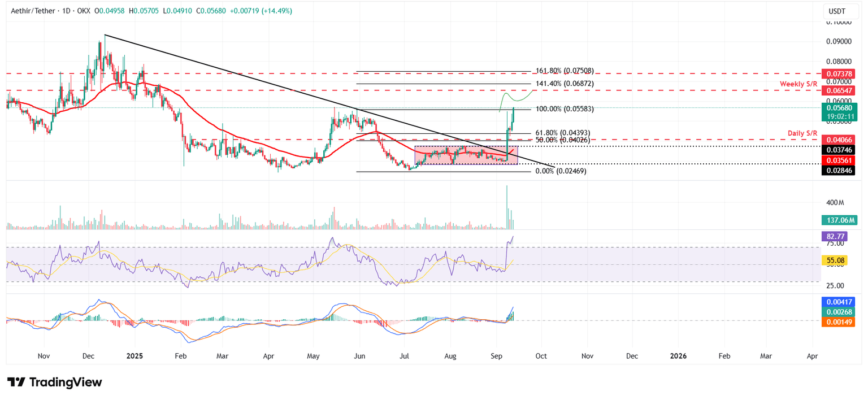Click the purple RSI value badge 82.77
This screenshot has height=400, width=868.
[x=834, y=236]
